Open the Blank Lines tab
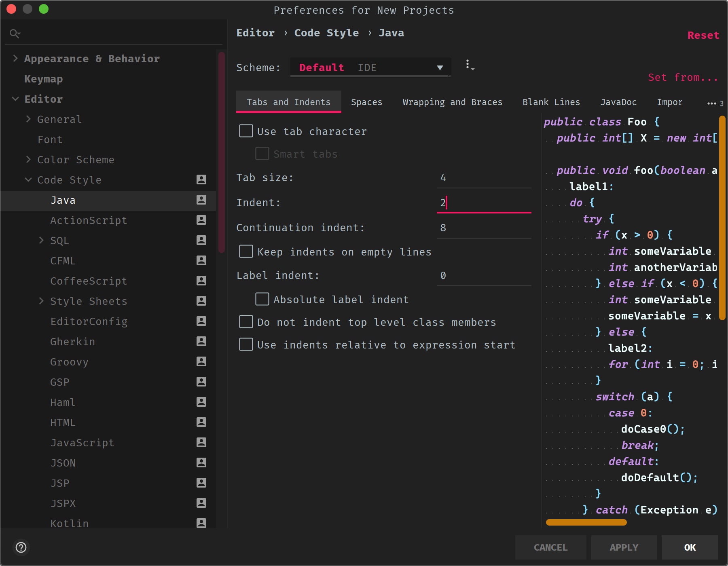The width and height of the screenshot is (728, 566). click(x=551, y=102)
